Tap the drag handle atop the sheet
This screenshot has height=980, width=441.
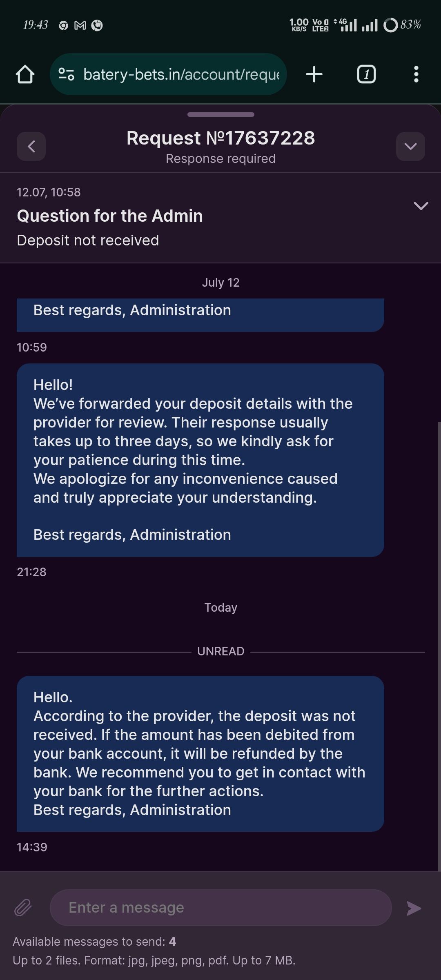[x=220, y=115]
